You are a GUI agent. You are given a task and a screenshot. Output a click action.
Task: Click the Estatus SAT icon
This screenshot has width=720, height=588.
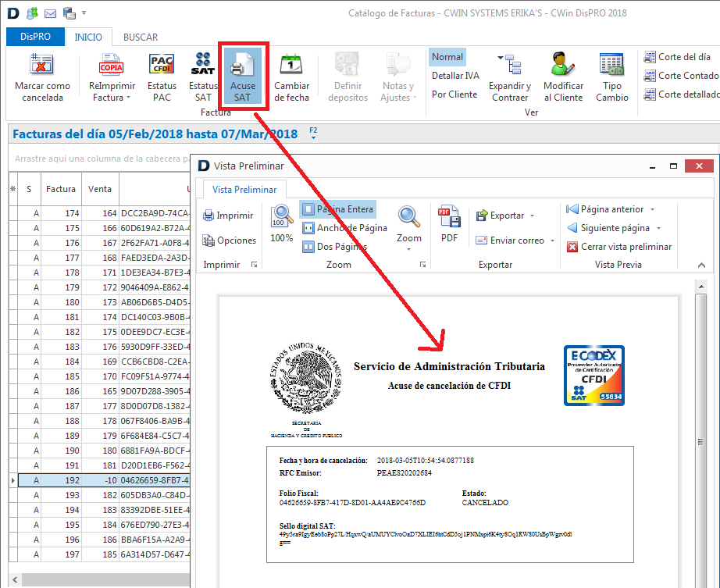[203, 66]
